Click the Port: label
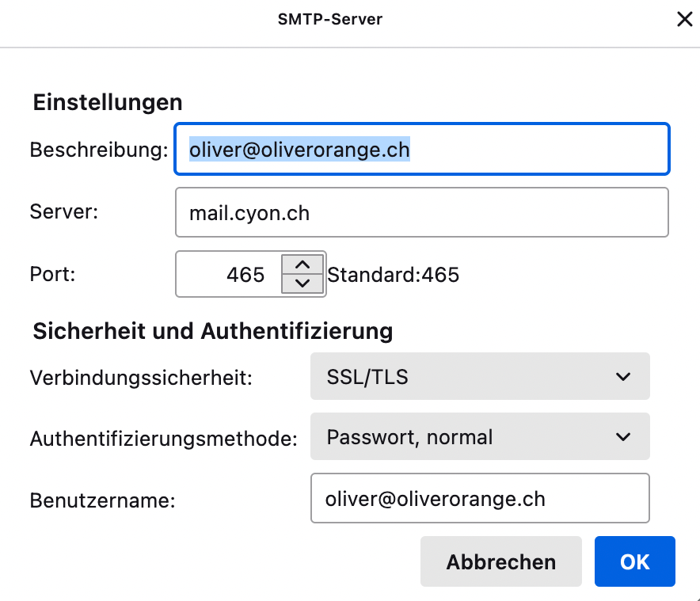700x601 pixels. [53, 274]
